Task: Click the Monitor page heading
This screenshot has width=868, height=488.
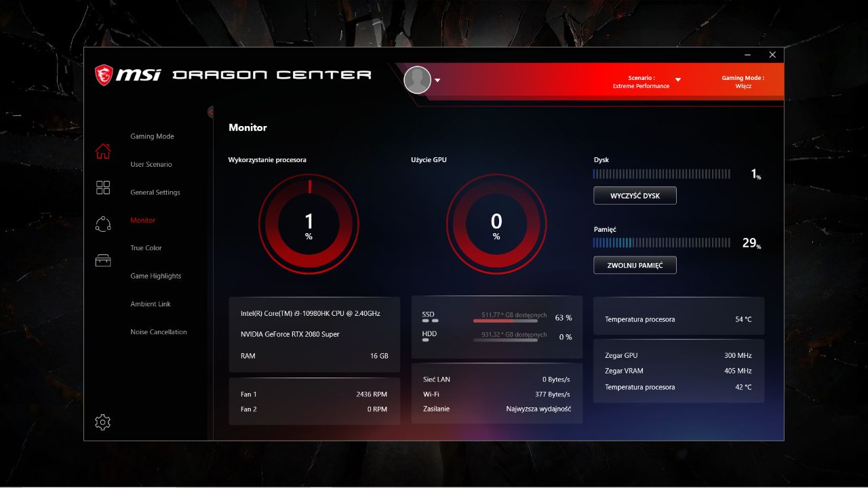Action: point(248,127)
